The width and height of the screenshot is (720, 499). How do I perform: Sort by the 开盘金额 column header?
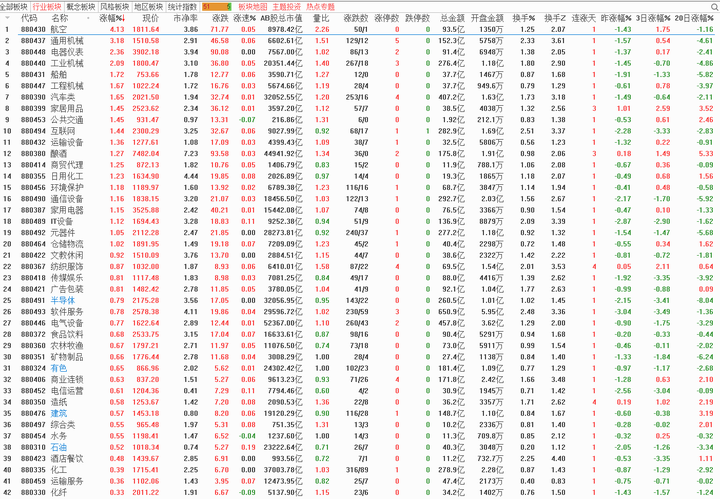pos(487,18)
